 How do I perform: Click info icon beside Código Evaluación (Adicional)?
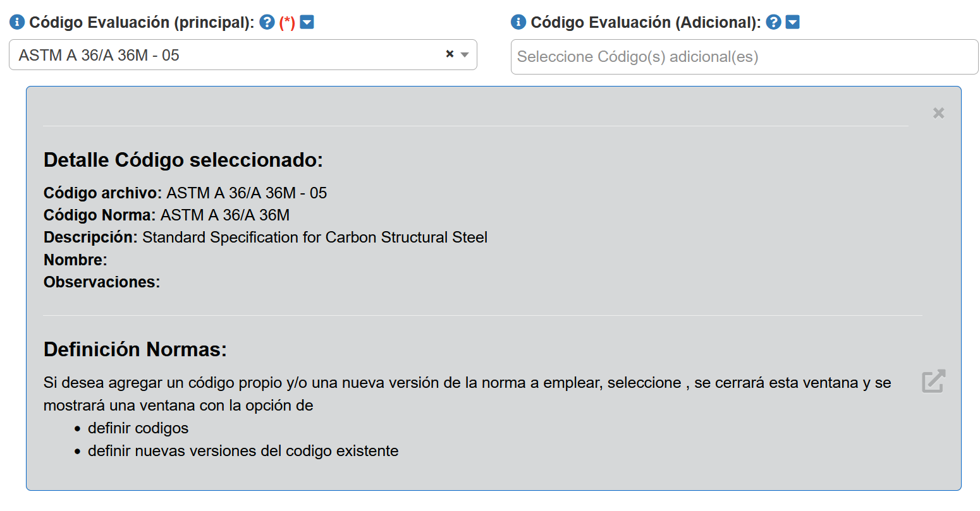coord(518,22)
